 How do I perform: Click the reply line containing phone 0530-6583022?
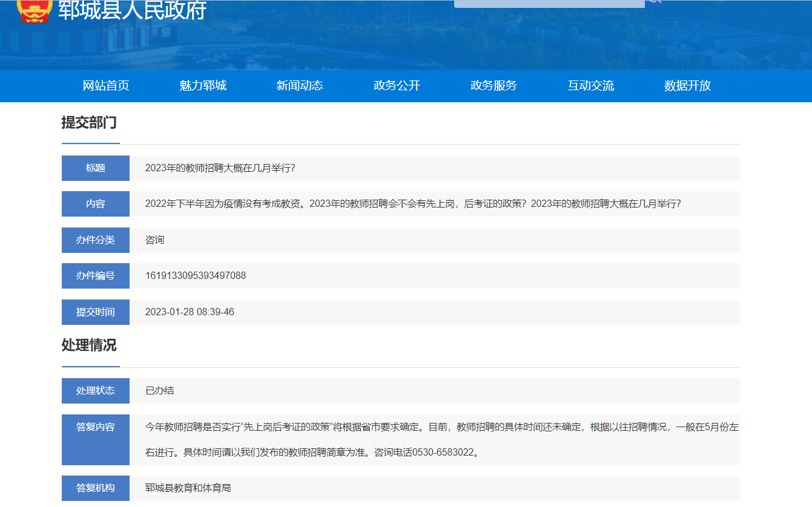314,453
